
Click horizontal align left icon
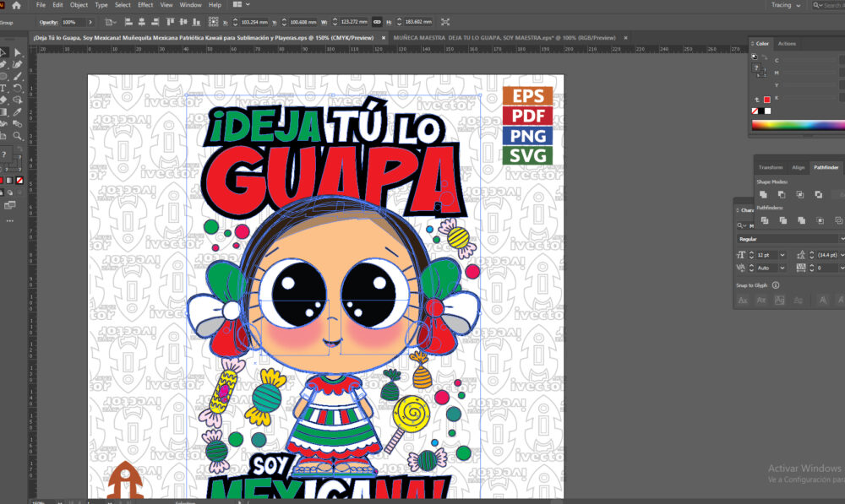[128, 22]
